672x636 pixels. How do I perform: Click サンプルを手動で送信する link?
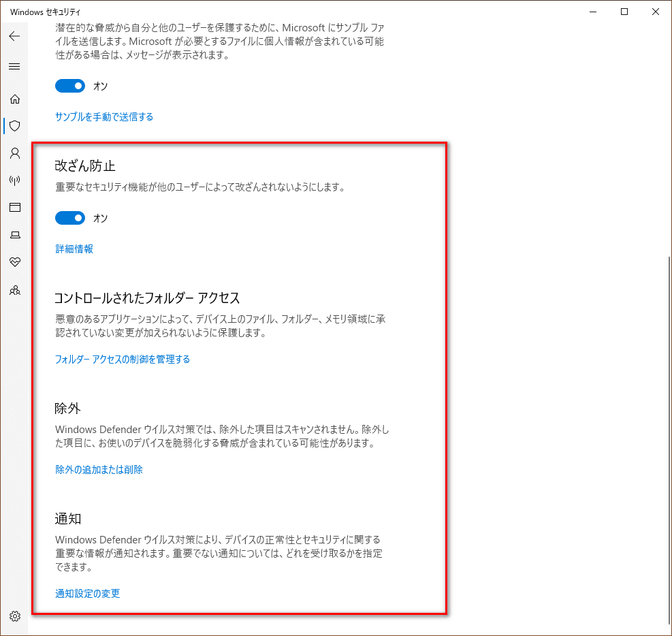click(104, 117)
